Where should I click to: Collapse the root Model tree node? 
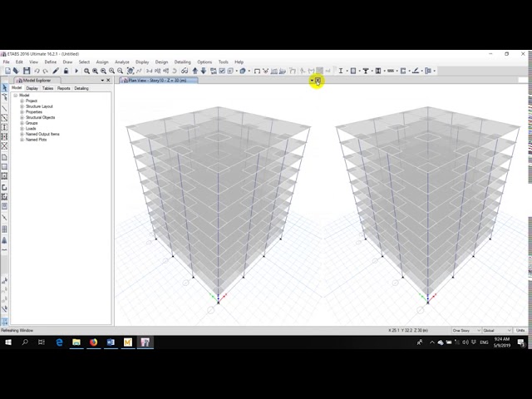pyautogui.click(x=16, y=96)
